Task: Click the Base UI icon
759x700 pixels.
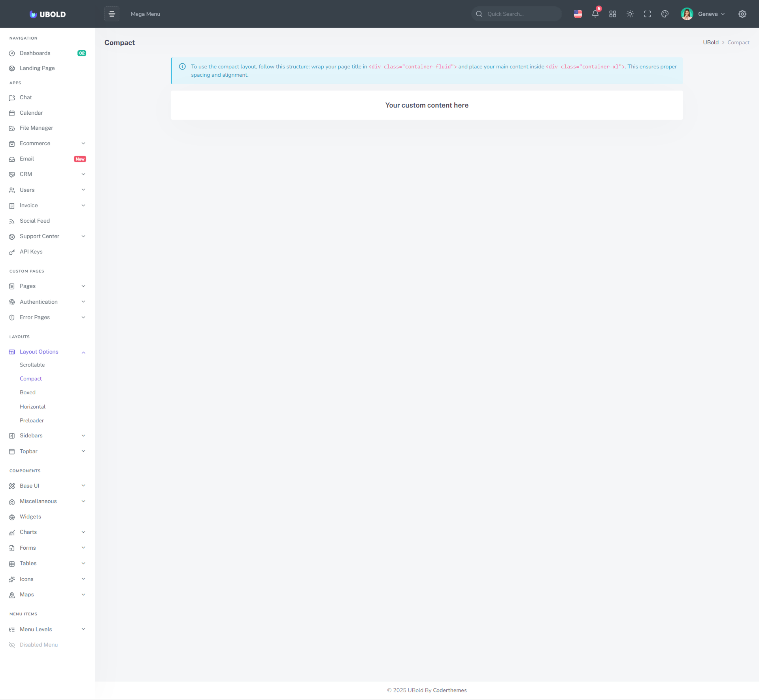Action: click(12, 486)
